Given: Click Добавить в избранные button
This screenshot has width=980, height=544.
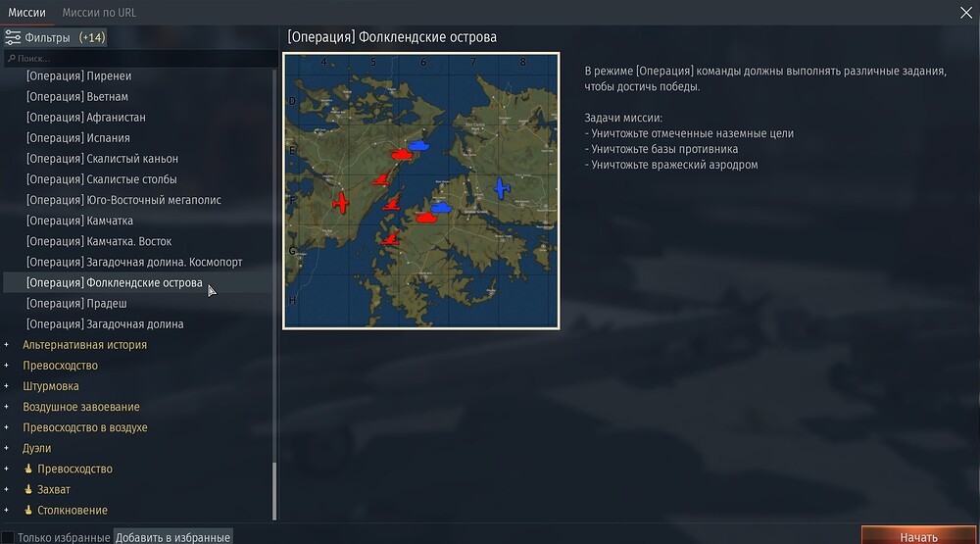Looking at the screenshot, I should pyautogui.click(x=172, y=537).
